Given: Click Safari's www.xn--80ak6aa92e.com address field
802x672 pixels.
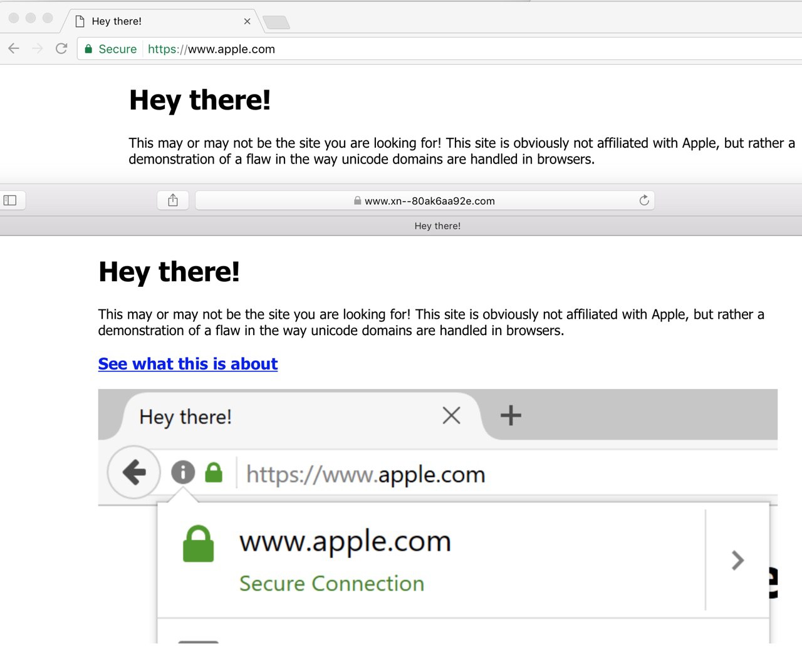Looking at the screenshot, I should (x=425, y=200).
